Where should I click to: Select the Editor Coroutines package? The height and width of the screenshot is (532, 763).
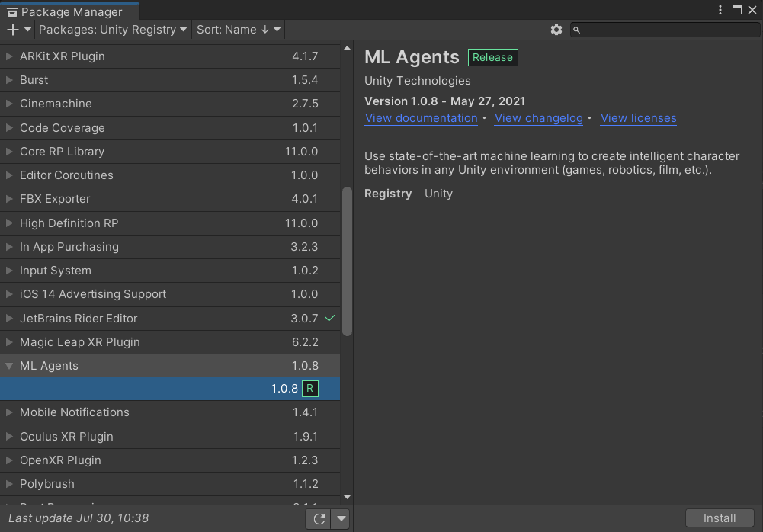point(170,175)
